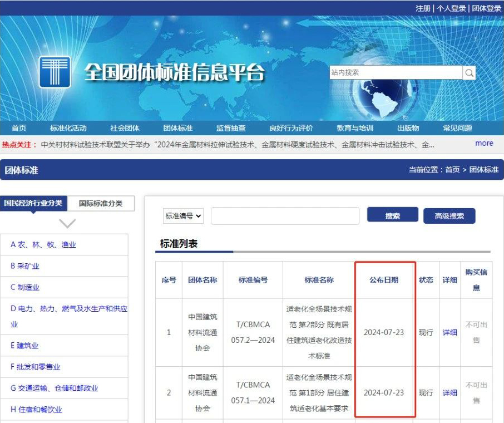Screen dimensions: 504x423
Task: Click the blue T platform logo
Action: point(55,72)
